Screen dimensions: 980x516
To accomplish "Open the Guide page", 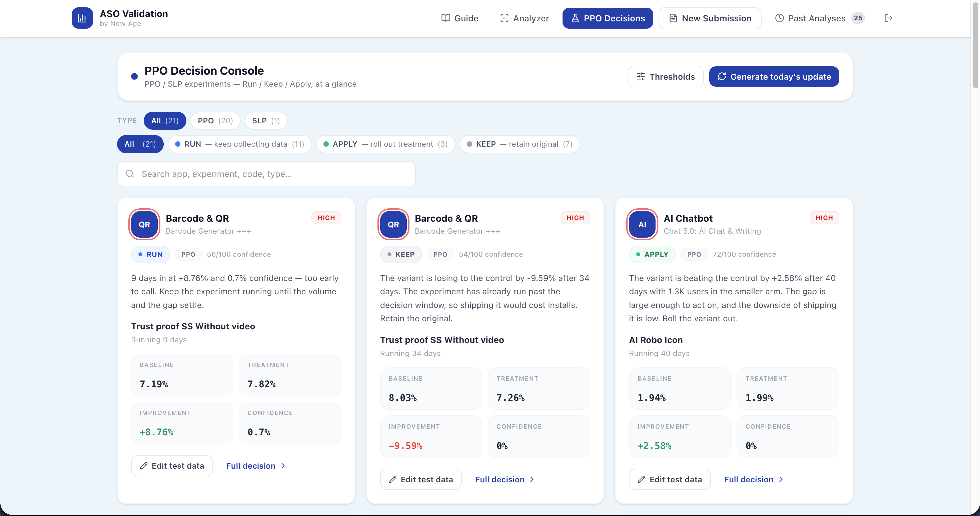I will 459,18.
